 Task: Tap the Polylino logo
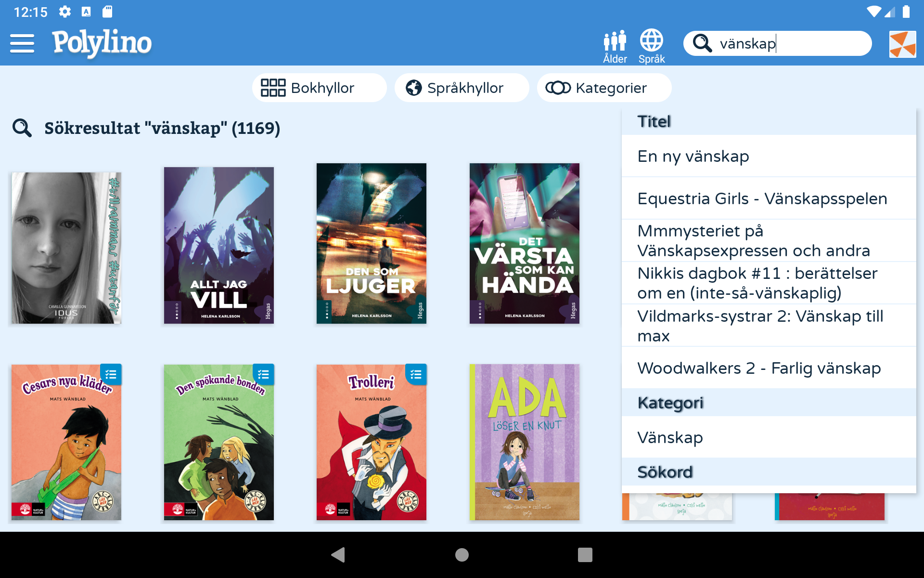102,43
